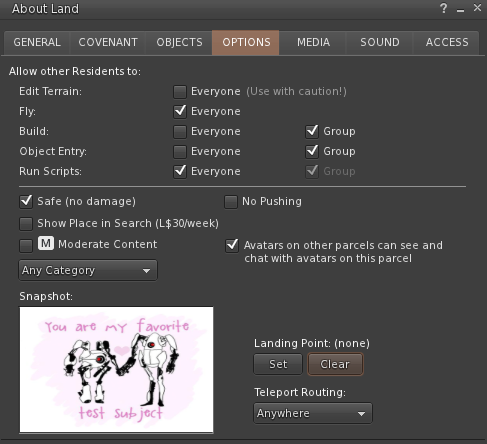
Task: Enable Object Entry for Everyone
Action: tap(180, 152)
